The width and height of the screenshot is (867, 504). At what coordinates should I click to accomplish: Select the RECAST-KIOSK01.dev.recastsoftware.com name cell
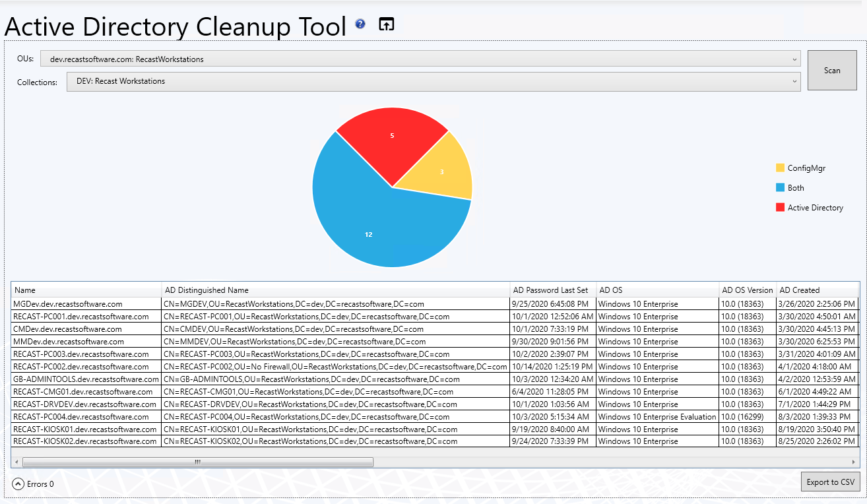coord(85,429)
